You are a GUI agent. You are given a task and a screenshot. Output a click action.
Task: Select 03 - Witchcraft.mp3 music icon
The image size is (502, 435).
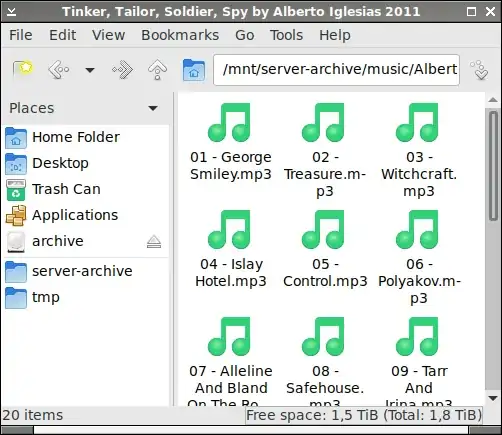click(417, 123)
